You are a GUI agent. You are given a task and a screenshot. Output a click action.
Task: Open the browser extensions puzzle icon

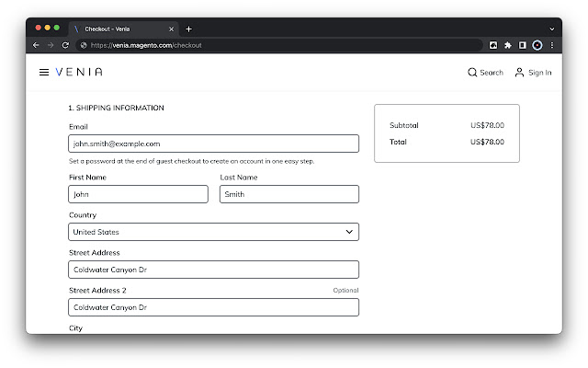pos(507,44)
